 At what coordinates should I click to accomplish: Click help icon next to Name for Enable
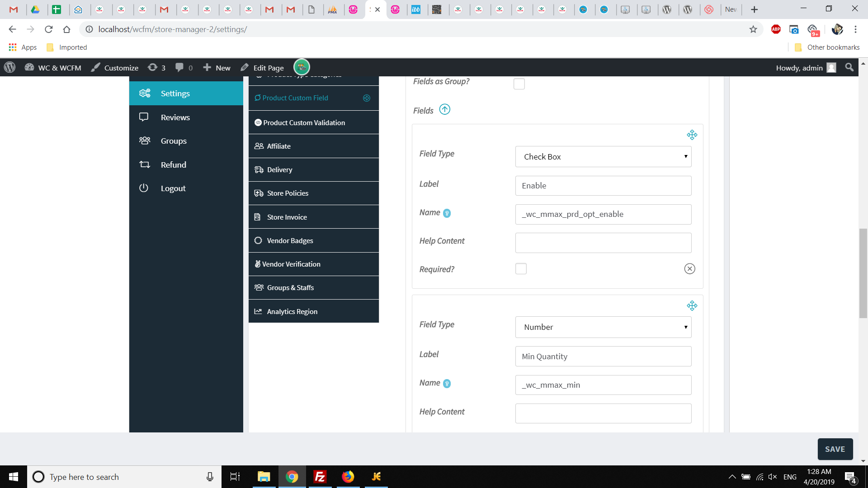coord(447,213)
